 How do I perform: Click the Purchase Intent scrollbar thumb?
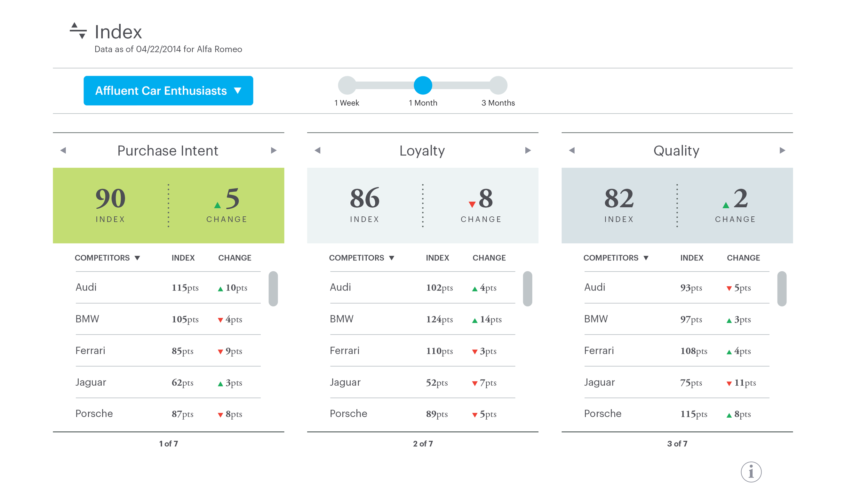click(273, 289)
